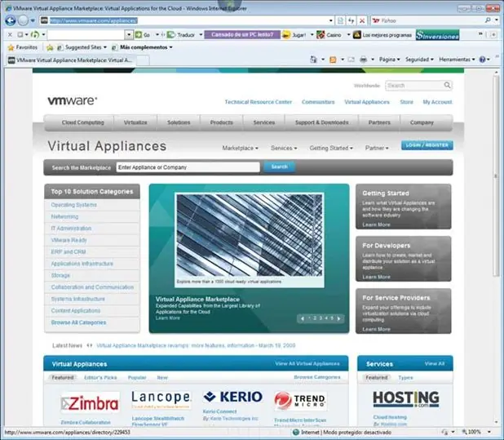
Task: Switch to Editor's Picks tab
Action: 100,377
